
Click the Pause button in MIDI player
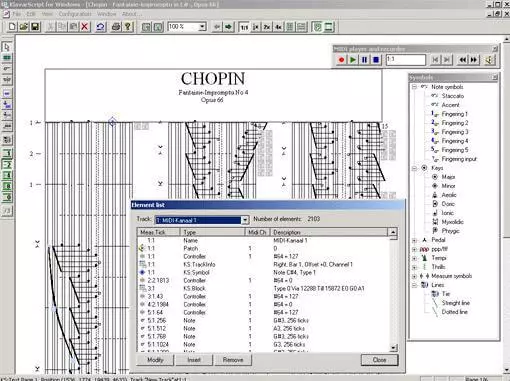click(x=364, y=60)
